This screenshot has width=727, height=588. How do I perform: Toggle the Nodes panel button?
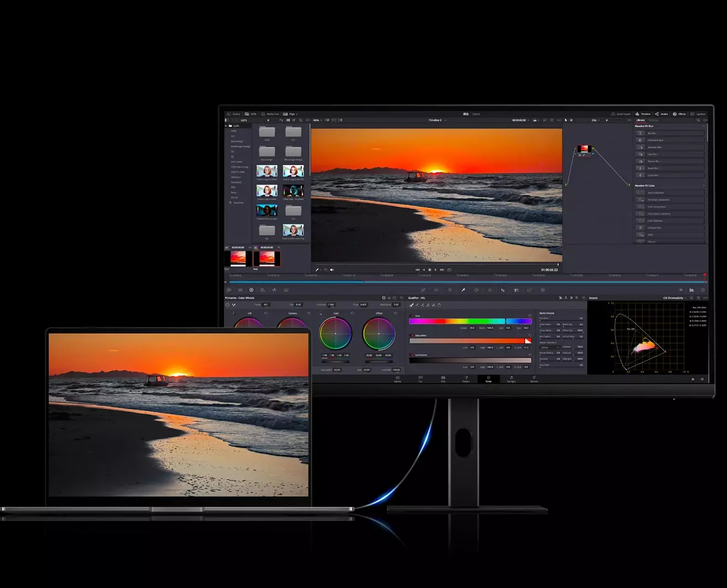[x=661, y=114]
